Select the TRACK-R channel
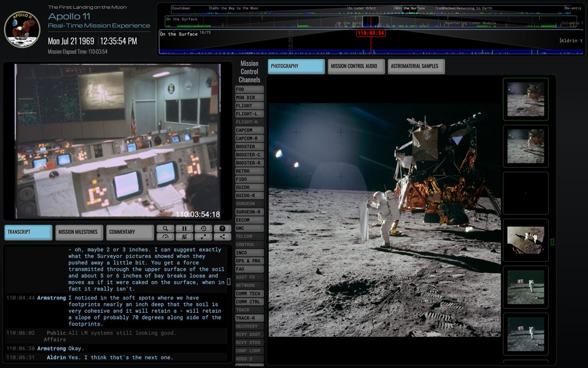Image resolution: width=588 pixels, height=368 pixels. click(249, 318)
